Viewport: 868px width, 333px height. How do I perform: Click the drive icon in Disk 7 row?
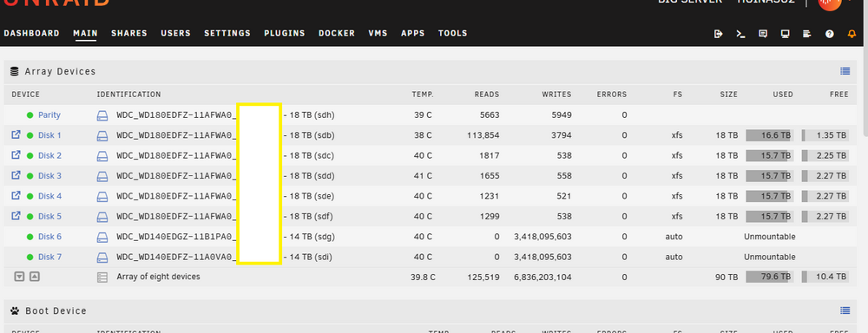[102, 258]
